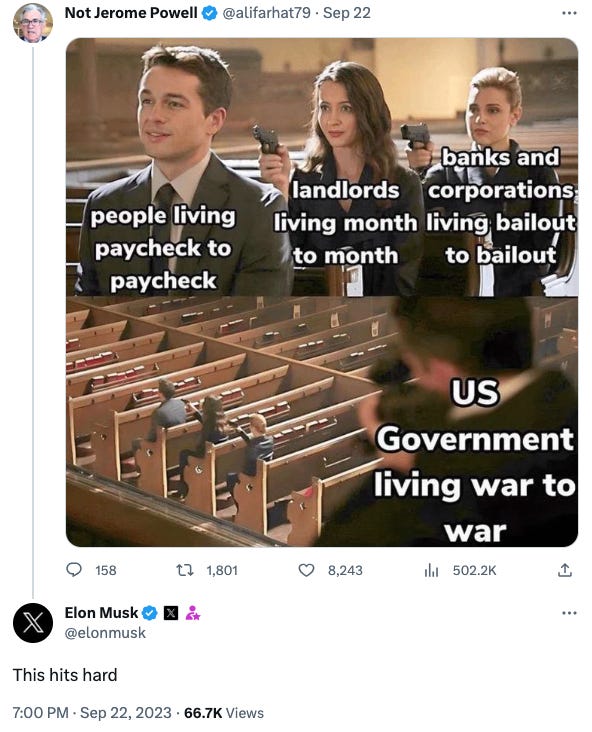
Task: Open the views analytics bar chart icon
Action: click(x=431, y=570)
